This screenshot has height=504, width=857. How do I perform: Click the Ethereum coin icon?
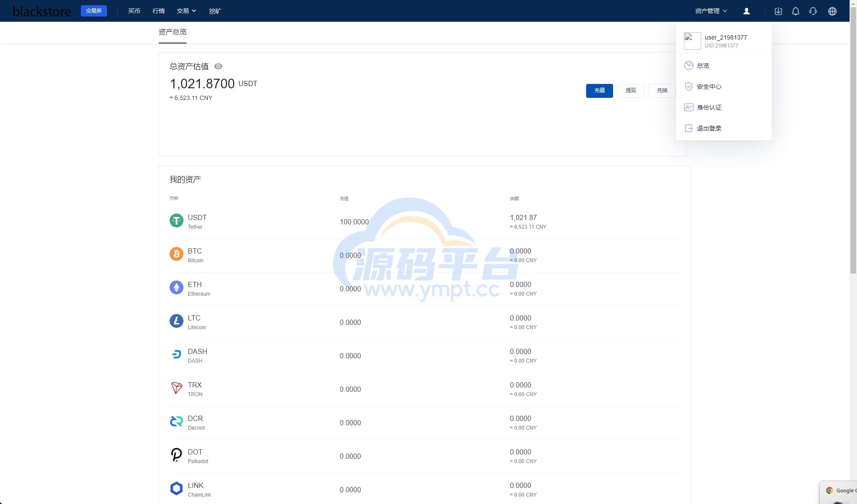click(x=176, y=287)
